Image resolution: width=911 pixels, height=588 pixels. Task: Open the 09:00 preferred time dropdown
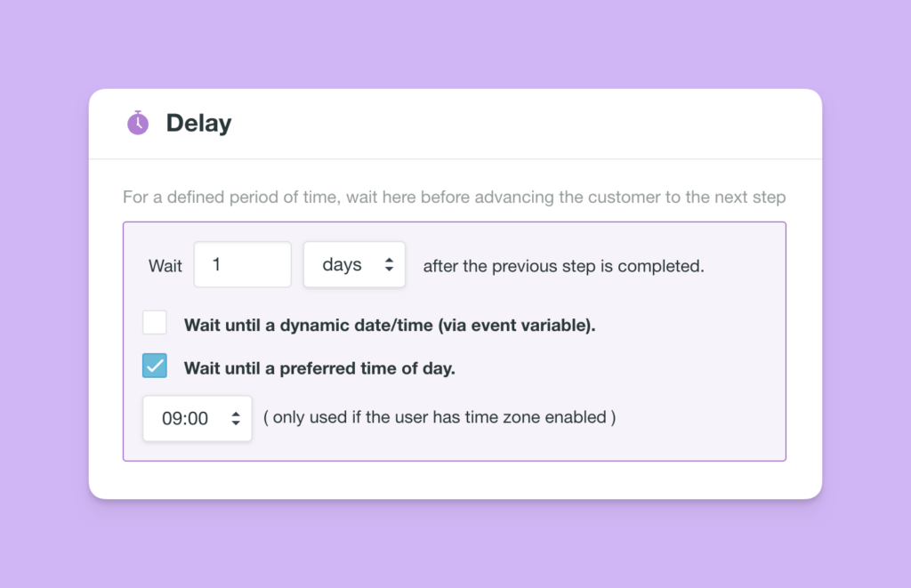coord(197,418)
